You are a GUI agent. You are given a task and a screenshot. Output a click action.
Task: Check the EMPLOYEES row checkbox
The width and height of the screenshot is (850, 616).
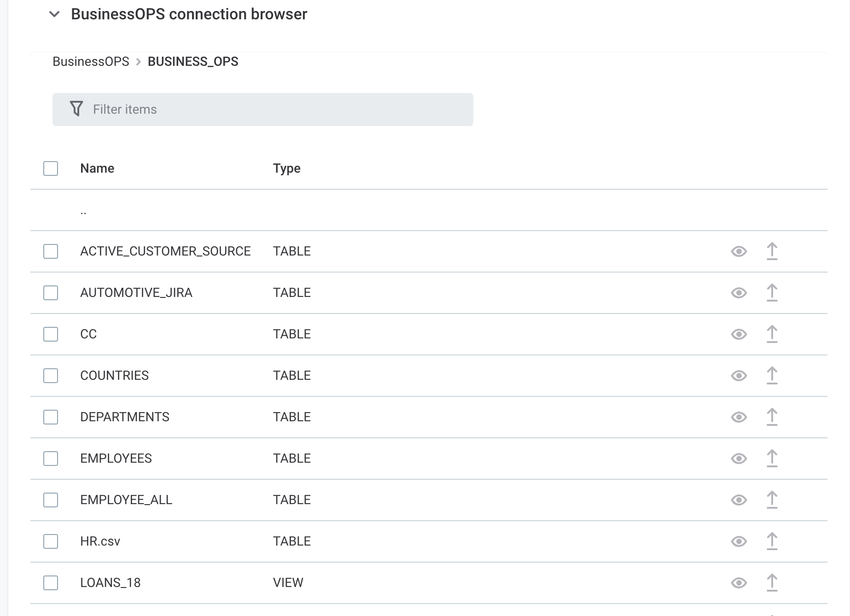point(51,459)
